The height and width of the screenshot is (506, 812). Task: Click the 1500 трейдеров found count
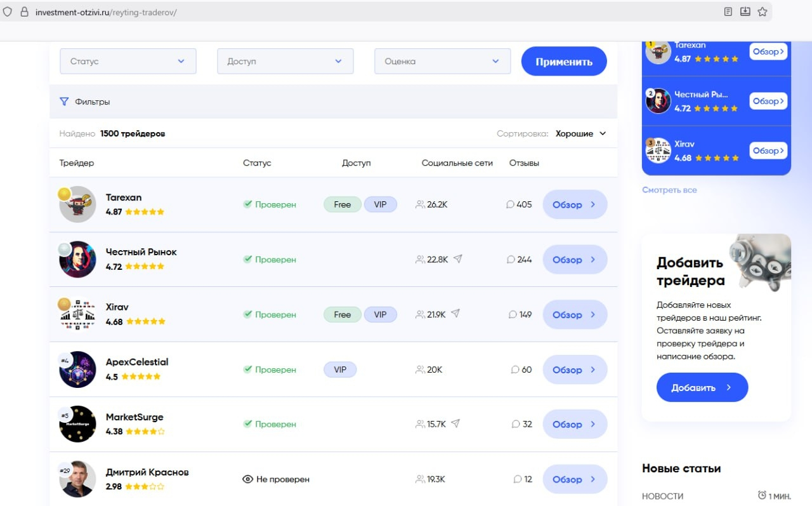coord(133,134)
